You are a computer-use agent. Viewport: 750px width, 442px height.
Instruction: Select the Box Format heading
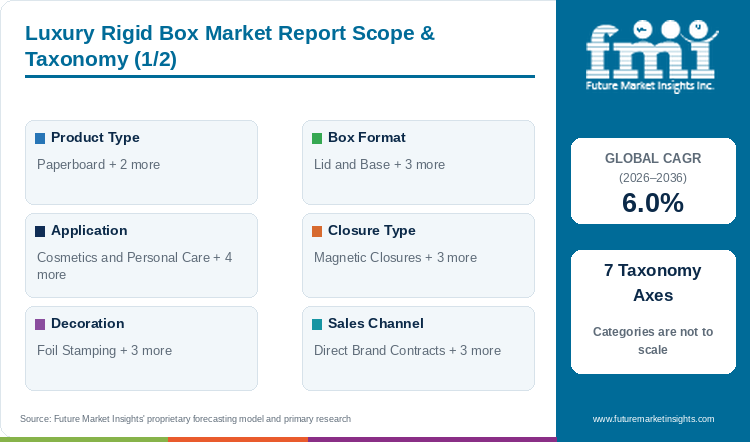(x=367, y=138)
